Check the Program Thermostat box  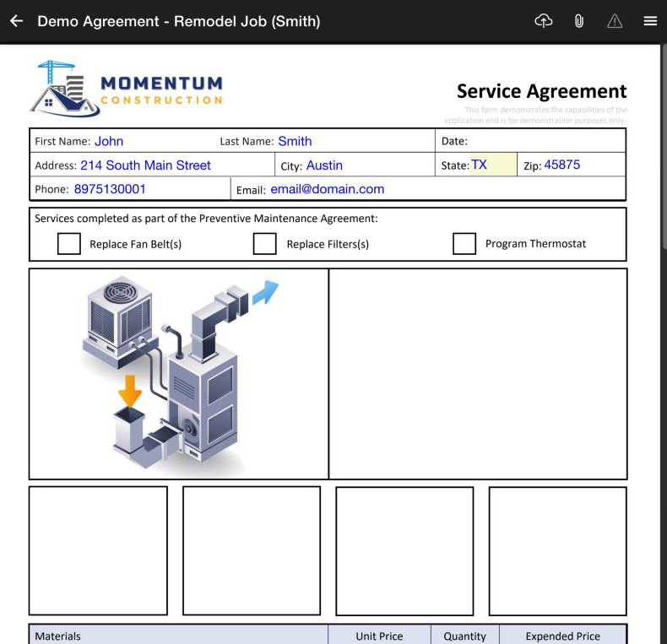(x=464, y=244)
